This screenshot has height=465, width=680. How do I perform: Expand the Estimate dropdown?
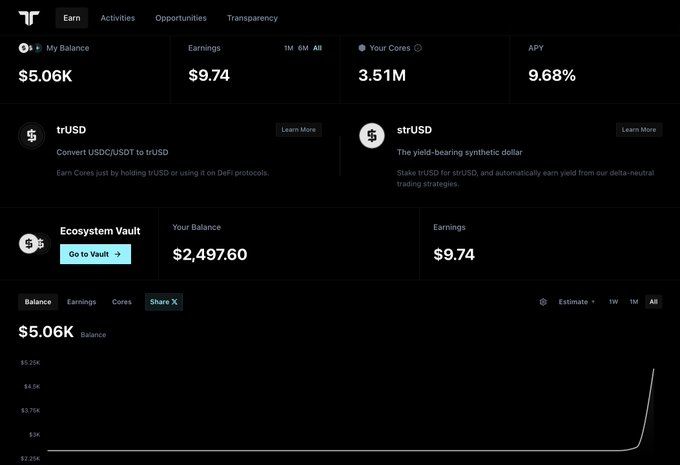[x=576, y=302]
